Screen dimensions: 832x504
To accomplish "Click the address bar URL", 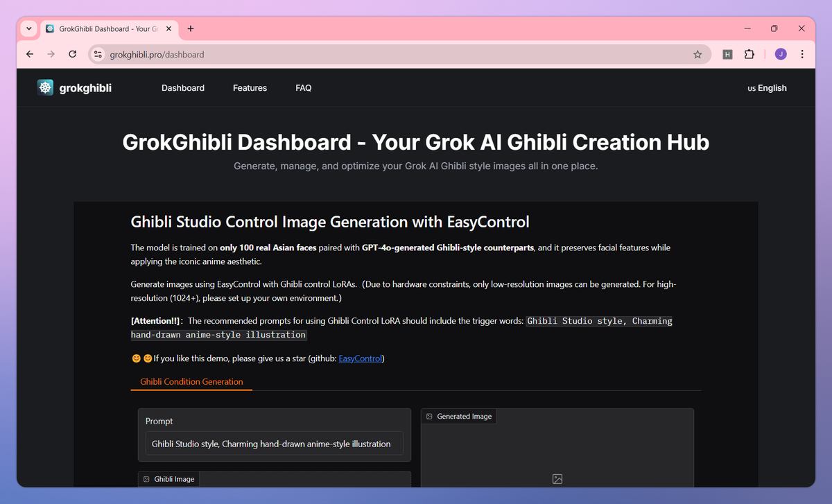I will (157, 54).
